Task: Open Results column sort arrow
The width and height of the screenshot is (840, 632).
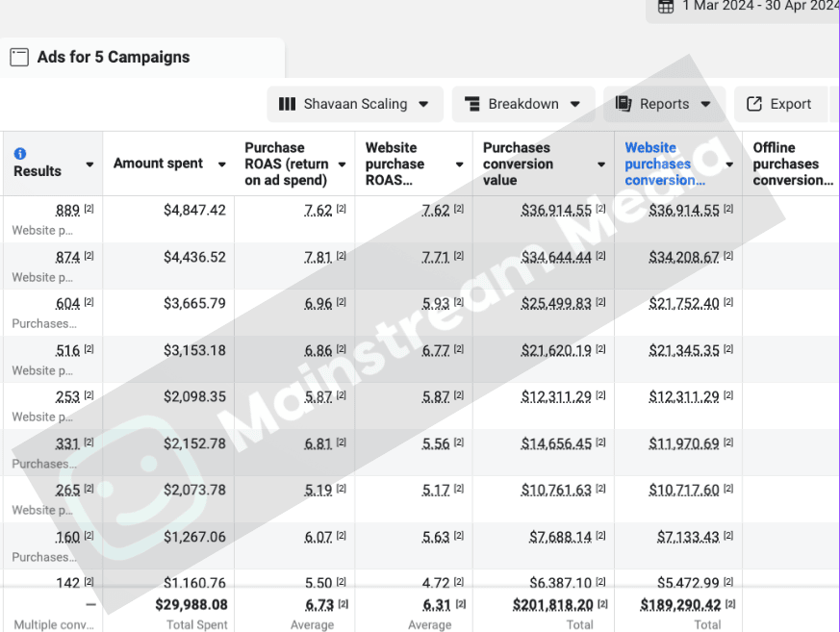Action: [x=89, y=164]
